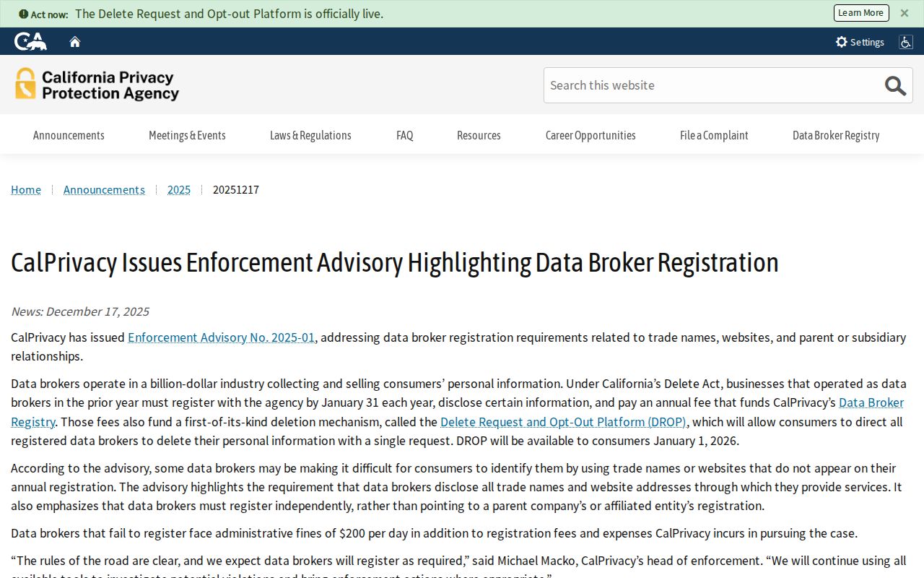Click the Act now alert label

pyautogui.click(x=43, y=14)
